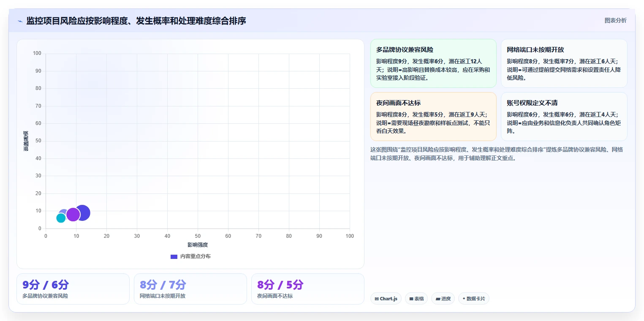This screenshot has height=321, width=644.
Task: Click the icon inside the 表格 tag
Action: 411,299
